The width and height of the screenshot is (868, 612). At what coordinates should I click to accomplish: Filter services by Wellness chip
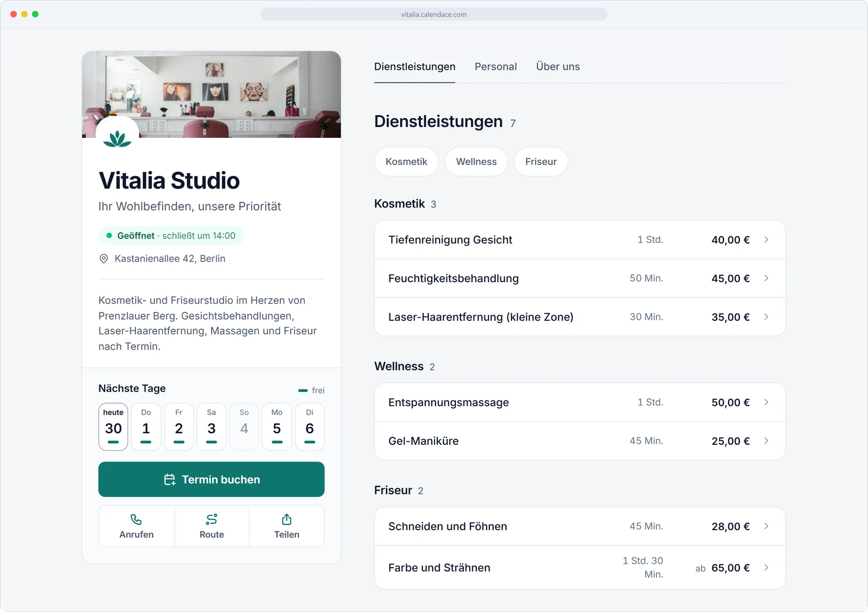click(476, 162)
